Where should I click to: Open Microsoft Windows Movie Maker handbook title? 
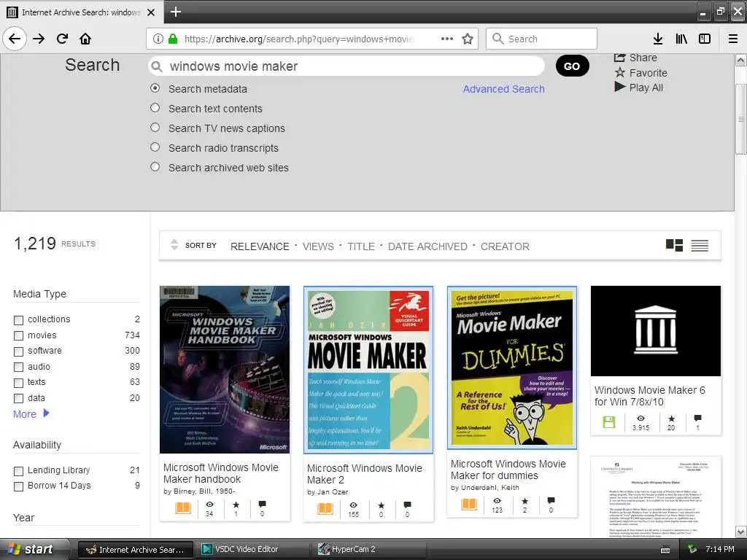tap(220, 473)
